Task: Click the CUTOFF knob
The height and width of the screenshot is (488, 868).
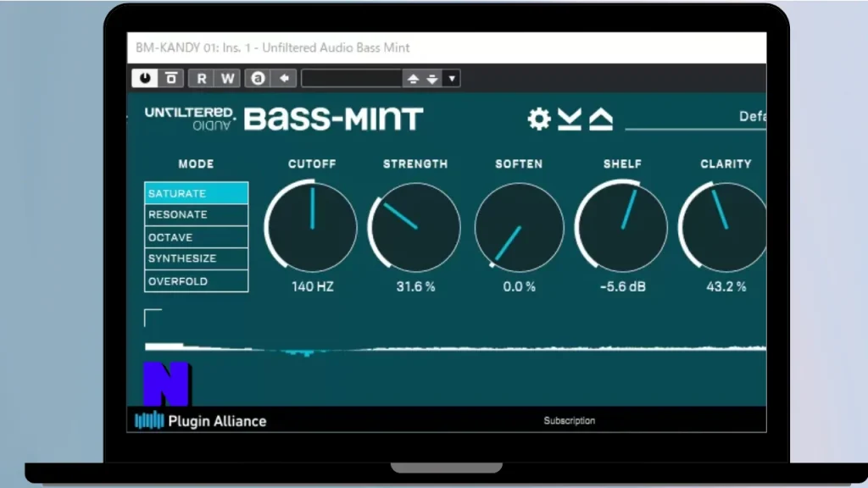Action: [312, 227]
